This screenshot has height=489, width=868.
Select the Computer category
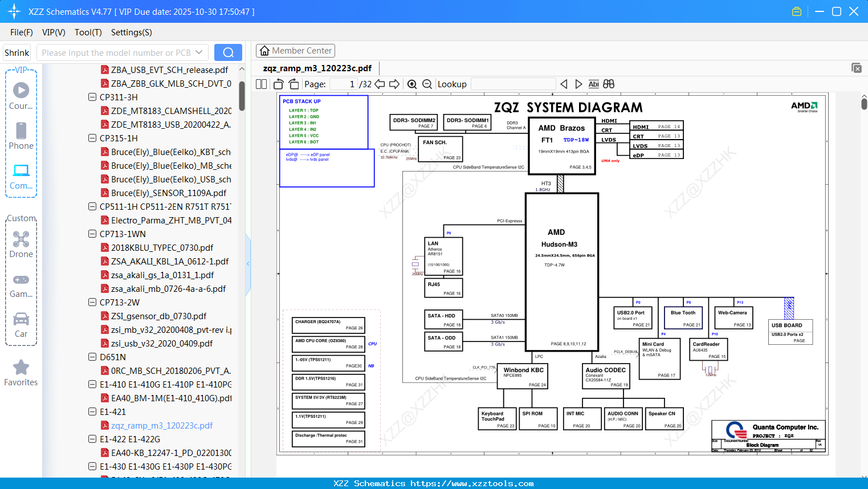point(21,177)
